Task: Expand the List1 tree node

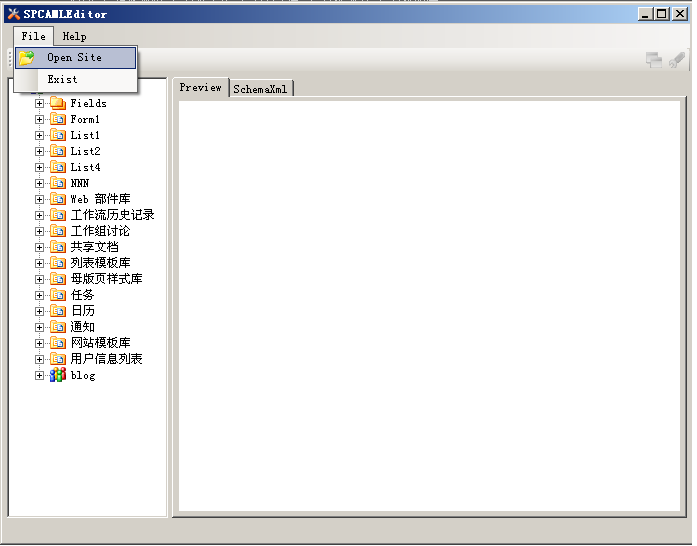Action: pyautogui.click(x=39, y=135)
